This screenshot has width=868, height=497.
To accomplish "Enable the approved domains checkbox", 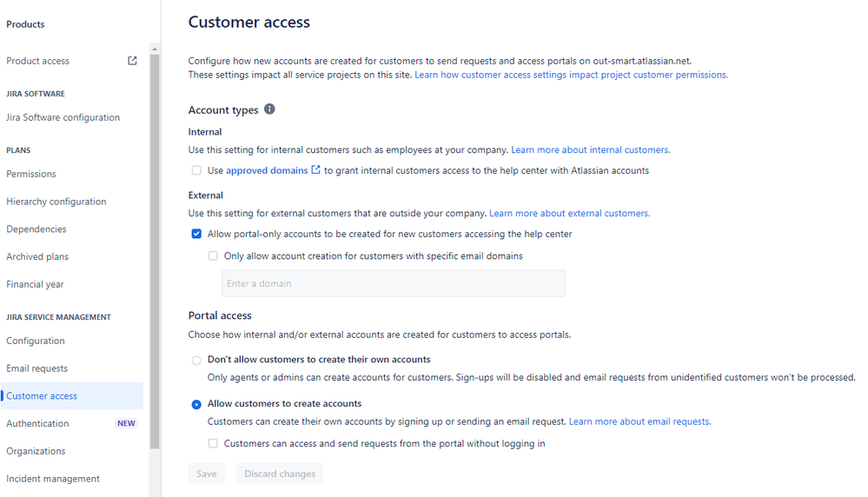I will 196,170.
